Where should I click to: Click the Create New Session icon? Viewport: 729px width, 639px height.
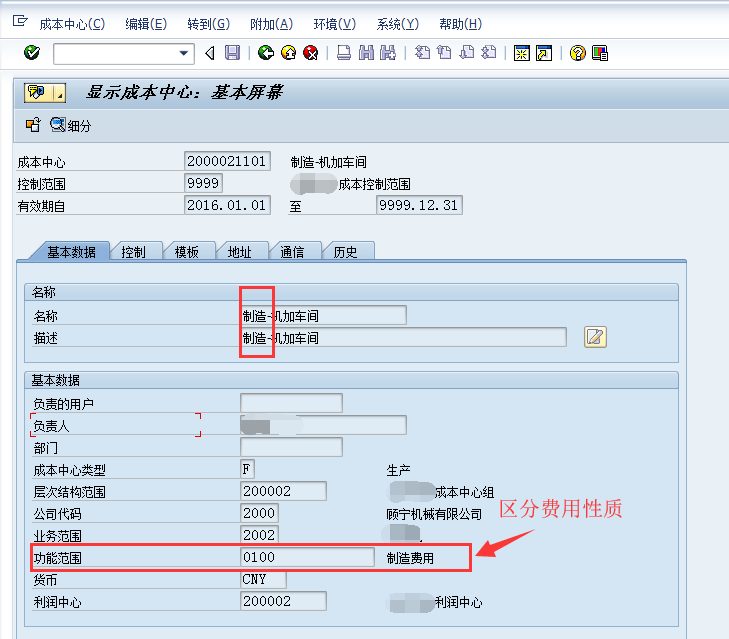[x=522, y=53]
